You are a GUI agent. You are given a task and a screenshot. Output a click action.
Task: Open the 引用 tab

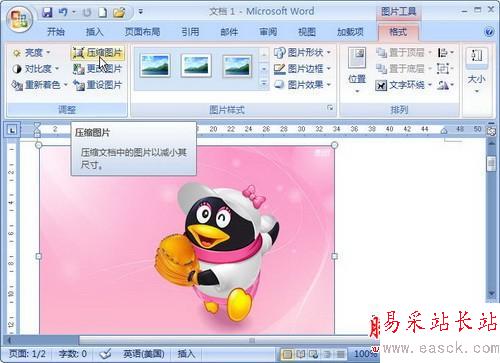click(190, 32)
